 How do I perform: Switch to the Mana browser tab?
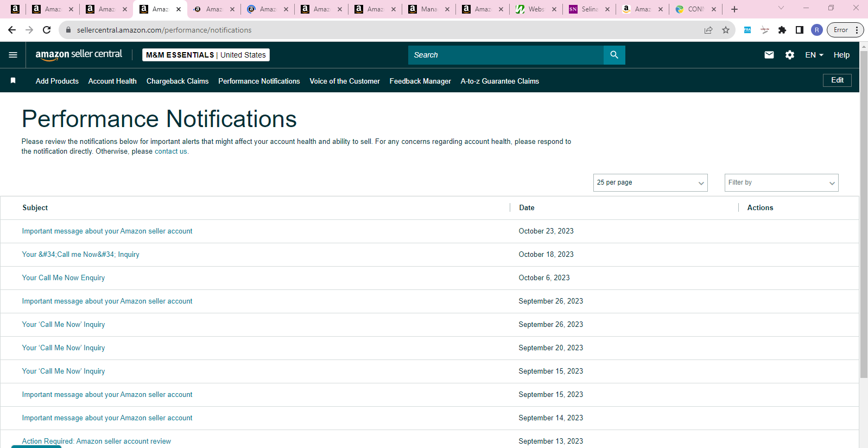click(428, 9)
